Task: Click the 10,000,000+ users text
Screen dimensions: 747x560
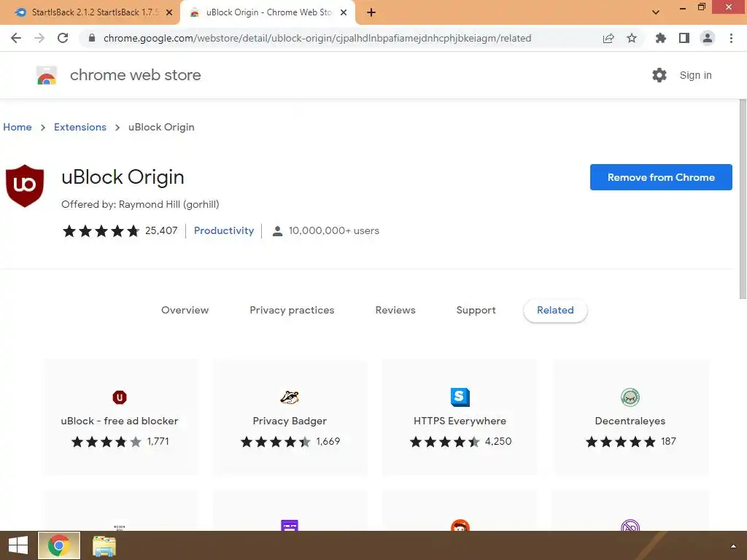Action: point(334,230)
